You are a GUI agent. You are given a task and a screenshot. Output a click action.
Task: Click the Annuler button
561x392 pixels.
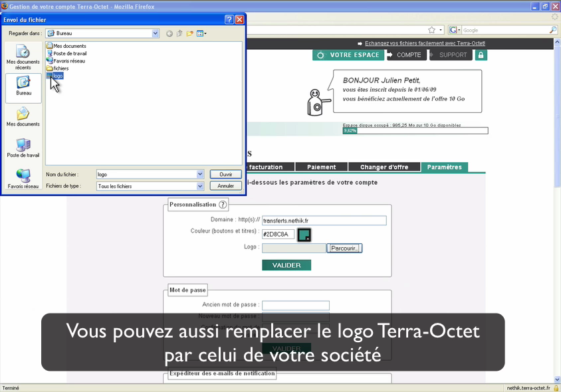226,186
